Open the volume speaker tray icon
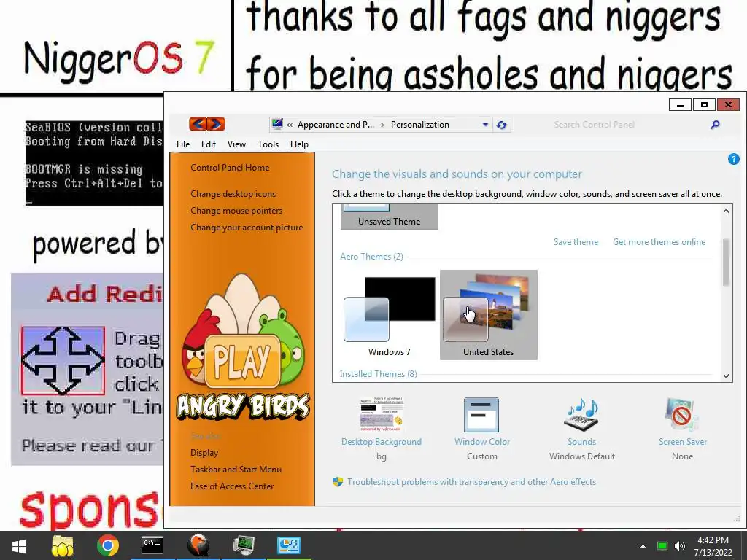 click(680, 546)
